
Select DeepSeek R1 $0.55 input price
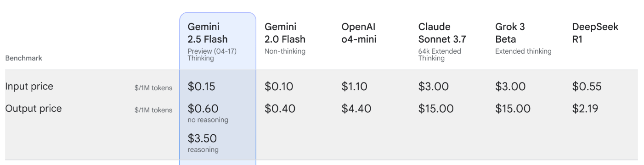(x=587, y=86)
